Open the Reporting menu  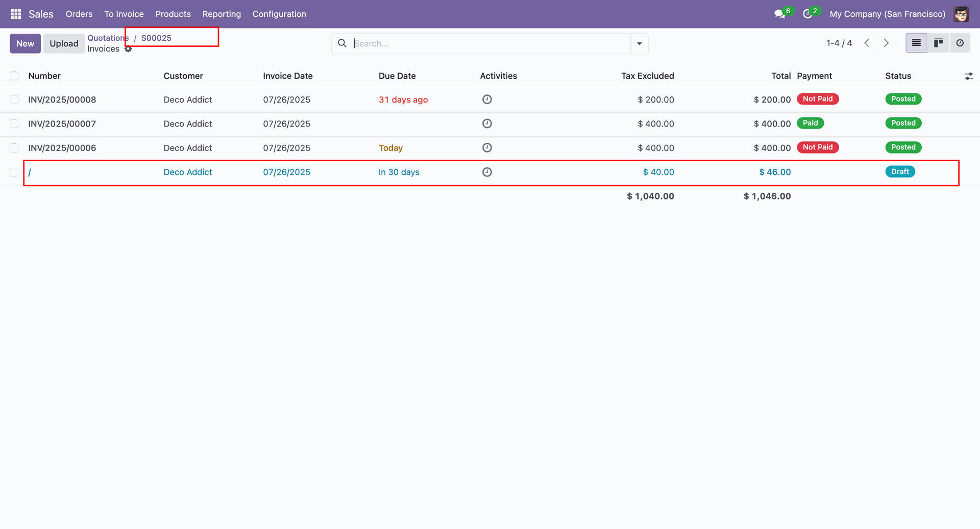222,14
